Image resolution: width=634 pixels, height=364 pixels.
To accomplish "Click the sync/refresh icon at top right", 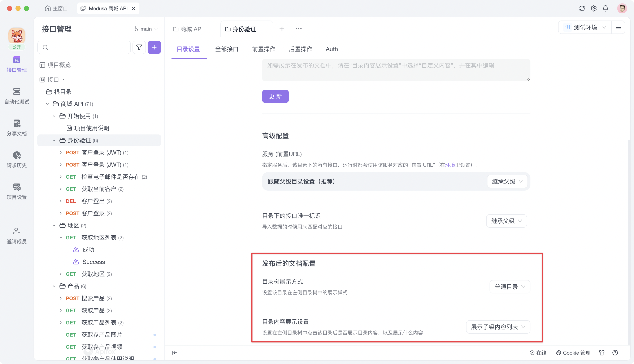I will click(582, 8).
